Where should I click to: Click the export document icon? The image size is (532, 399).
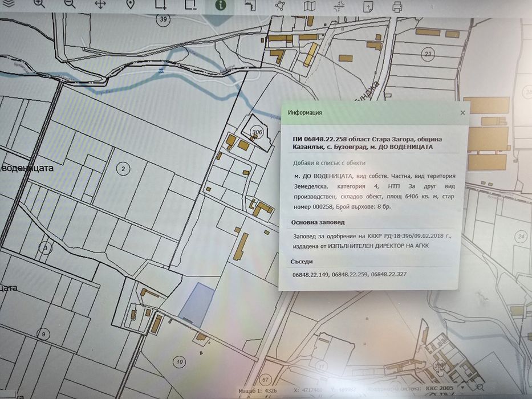368,7
